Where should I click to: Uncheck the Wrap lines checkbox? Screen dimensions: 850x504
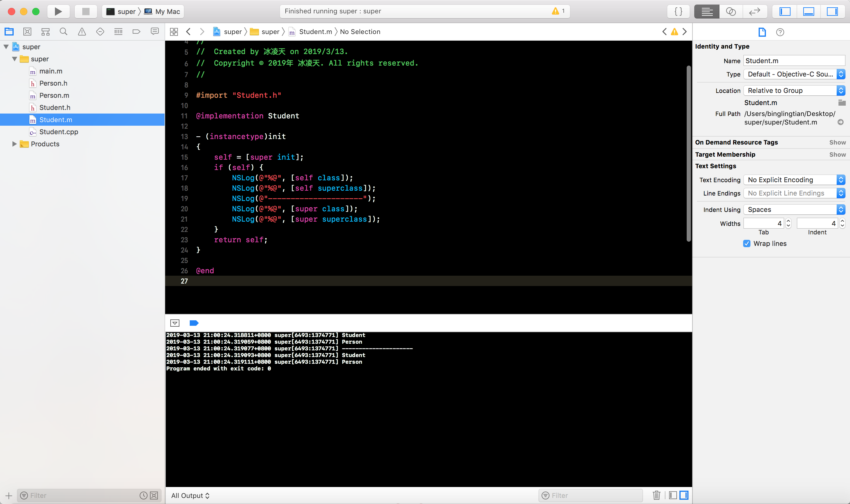point(746,243)
